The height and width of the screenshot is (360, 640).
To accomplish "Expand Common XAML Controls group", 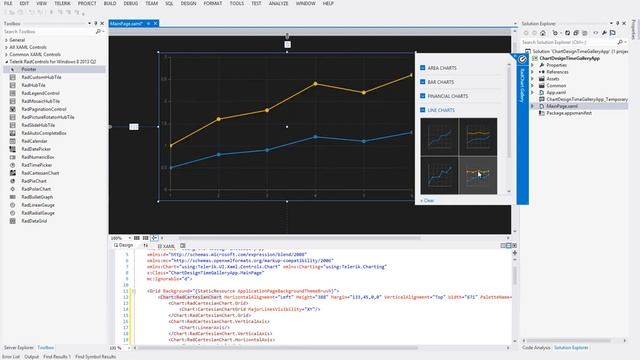I will [6, 54].
